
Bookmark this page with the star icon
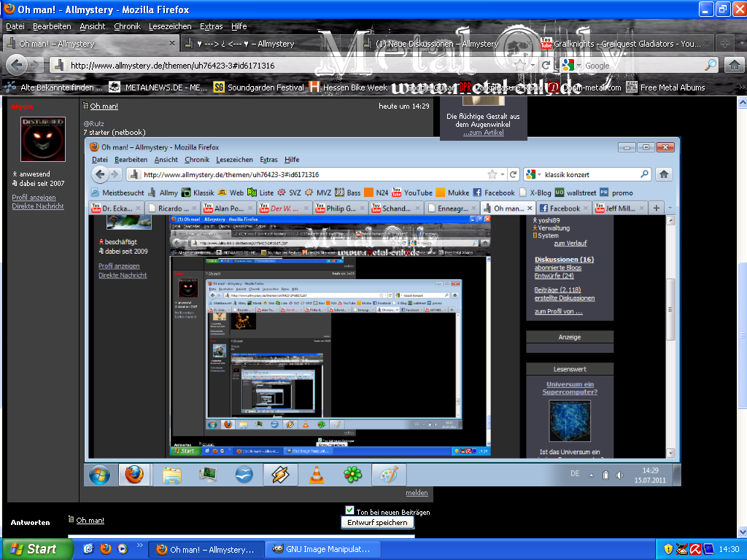coord(520,65)
